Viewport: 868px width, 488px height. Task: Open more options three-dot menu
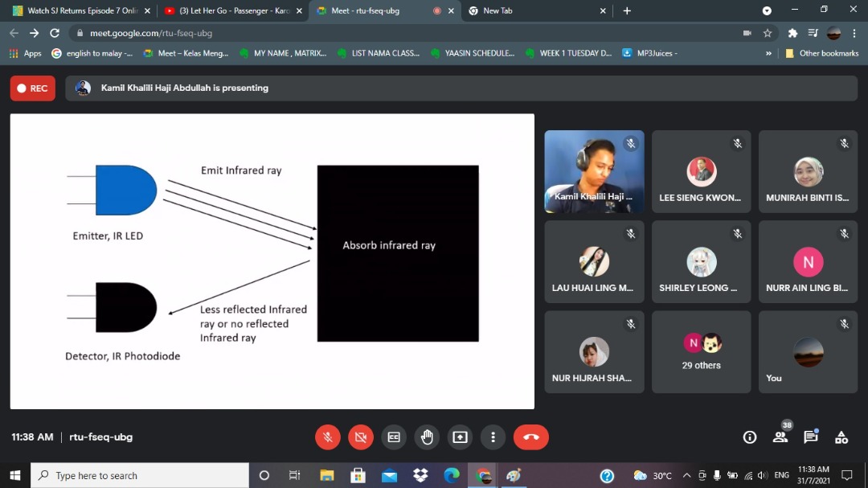[493, 437]
